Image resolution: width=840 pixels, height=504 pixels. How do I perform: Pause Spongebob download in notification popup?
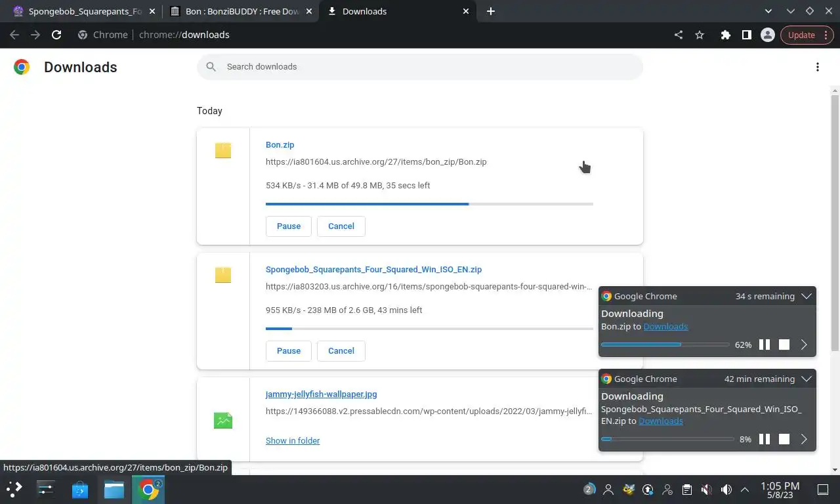click(x=765, y=439)
